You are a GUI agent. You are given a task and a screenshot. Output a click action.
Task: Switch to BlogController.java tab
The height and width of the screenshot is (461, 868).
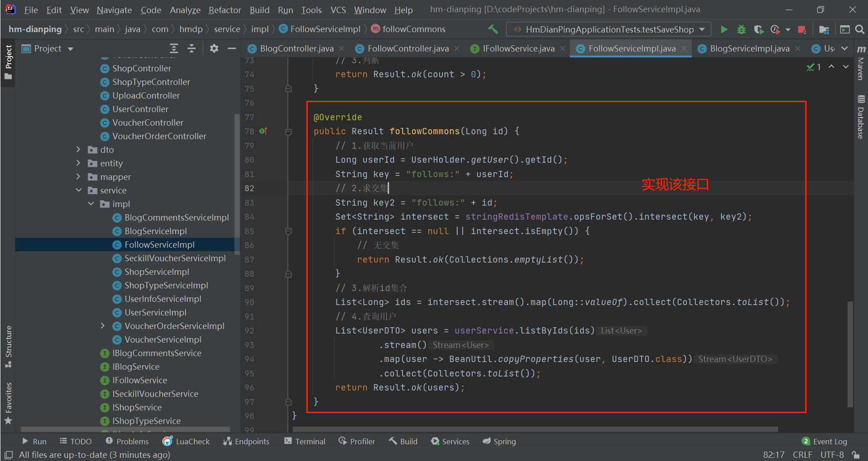pyautogui.click(x=296, y=48)
